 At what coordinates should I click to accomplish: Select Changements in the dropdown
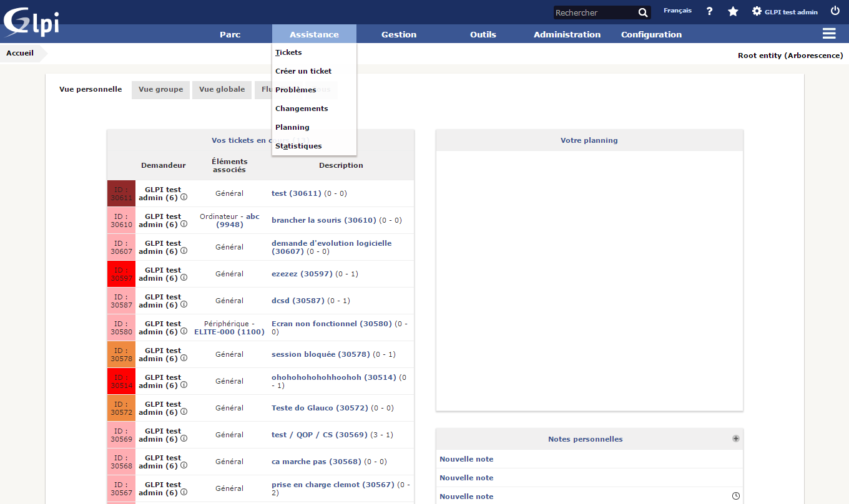[302, 109]
